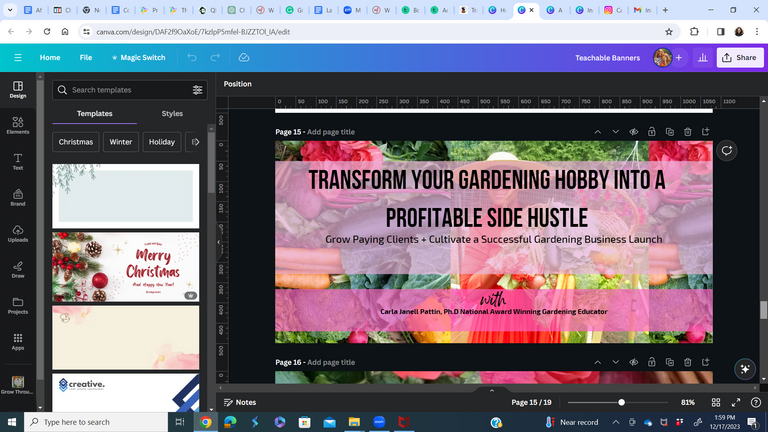Open the Apps panel
Screen dimensions: 768x432
tap(18, 341)
